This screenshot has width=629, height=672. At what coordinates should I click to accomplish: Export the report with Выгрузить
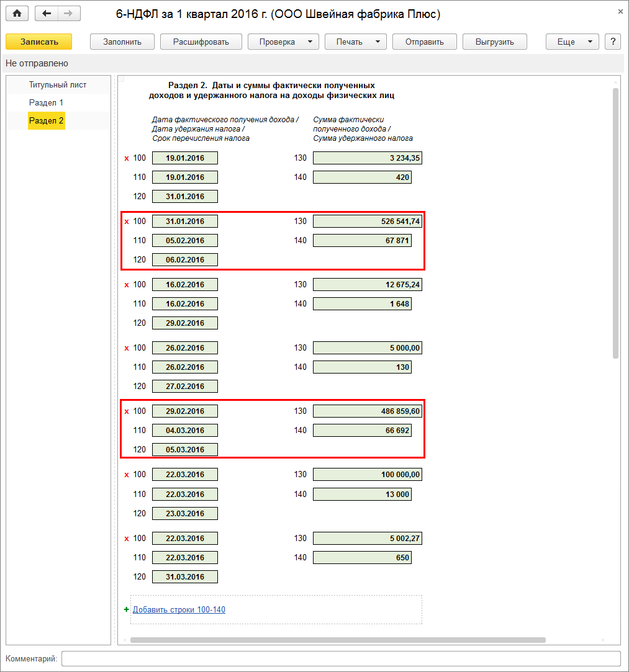(495, 42)
